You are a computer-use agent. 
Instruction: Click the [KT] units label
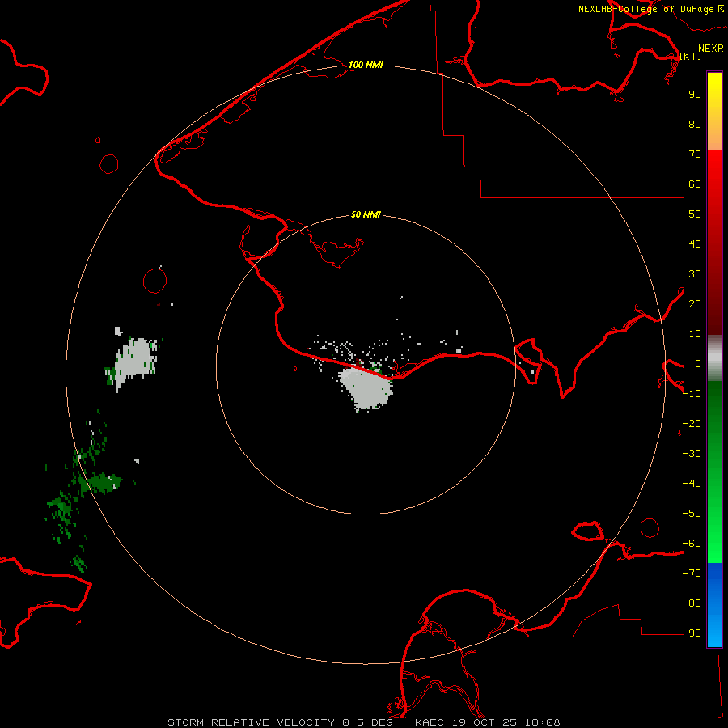(x=691, y=56)
